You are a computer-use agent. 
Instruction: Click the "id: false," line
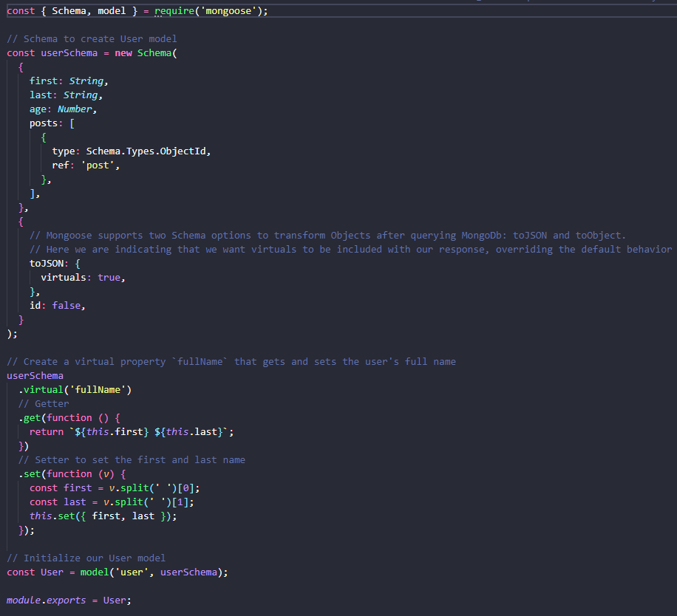(58, 305)
